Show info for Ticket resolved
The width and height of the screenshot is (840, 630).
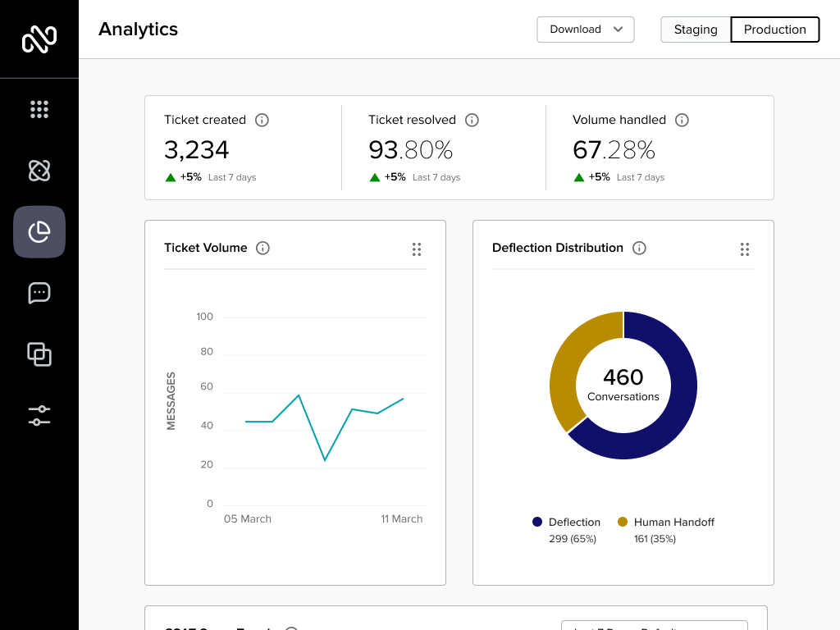(x=472, y=120)
